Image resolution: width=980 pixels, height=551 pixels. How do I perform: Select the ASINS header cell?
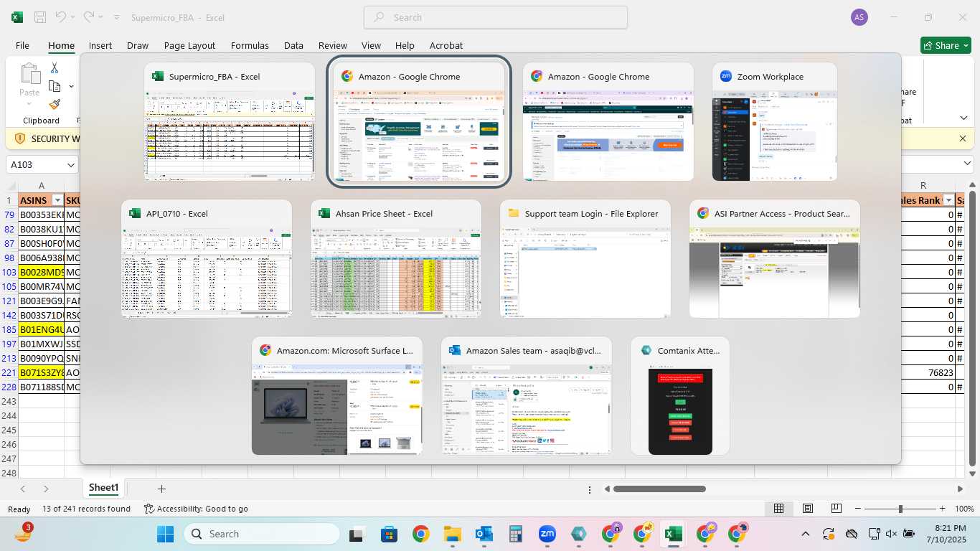pos(41,201)
